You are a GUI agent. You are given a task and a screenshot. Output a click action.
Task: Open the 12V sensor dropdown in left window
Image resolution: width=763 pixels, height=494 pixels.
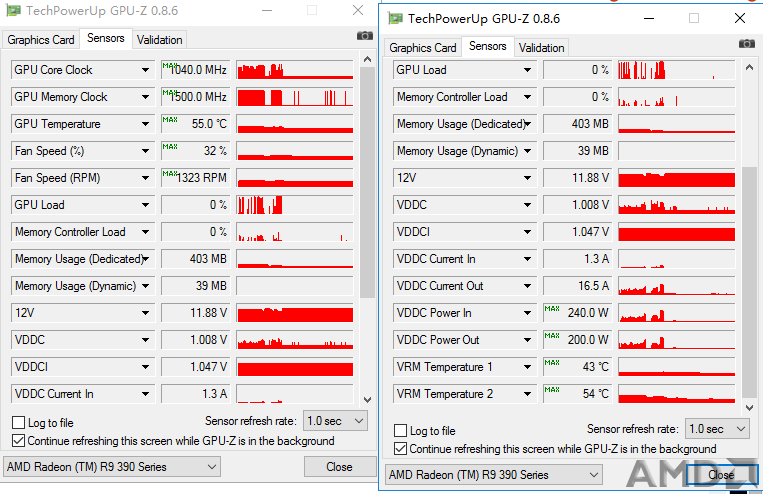tap(145, 313)
